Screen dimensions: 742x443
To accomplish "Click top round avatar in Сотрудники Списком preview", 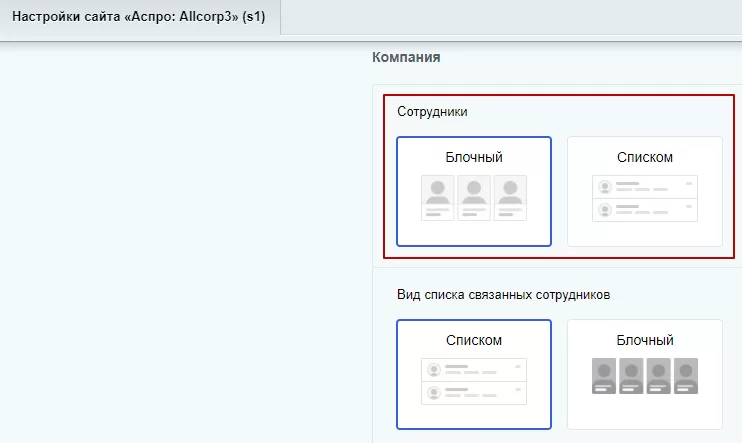I will point(605,187).
